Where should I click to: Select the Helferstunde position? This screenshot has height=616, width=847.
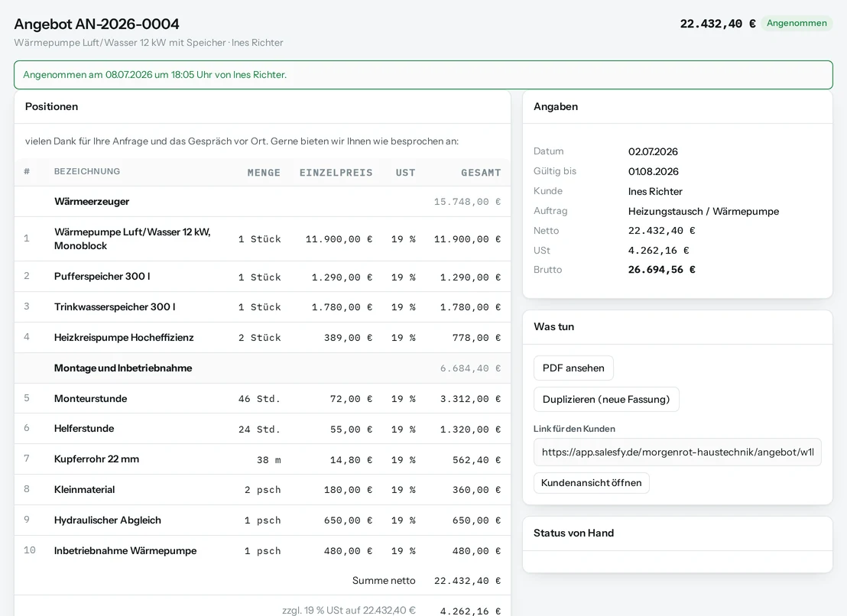(x=262, y=429)
